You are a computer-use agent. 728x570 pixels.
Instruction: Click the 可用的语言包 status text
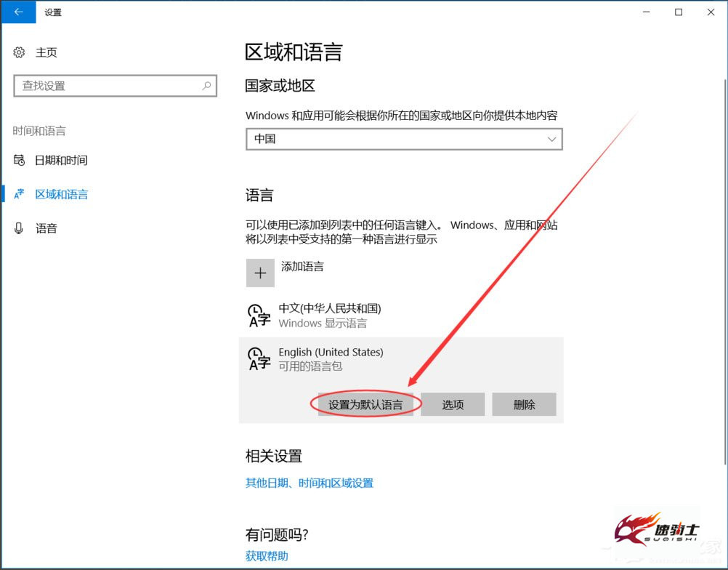coord(310,366)
